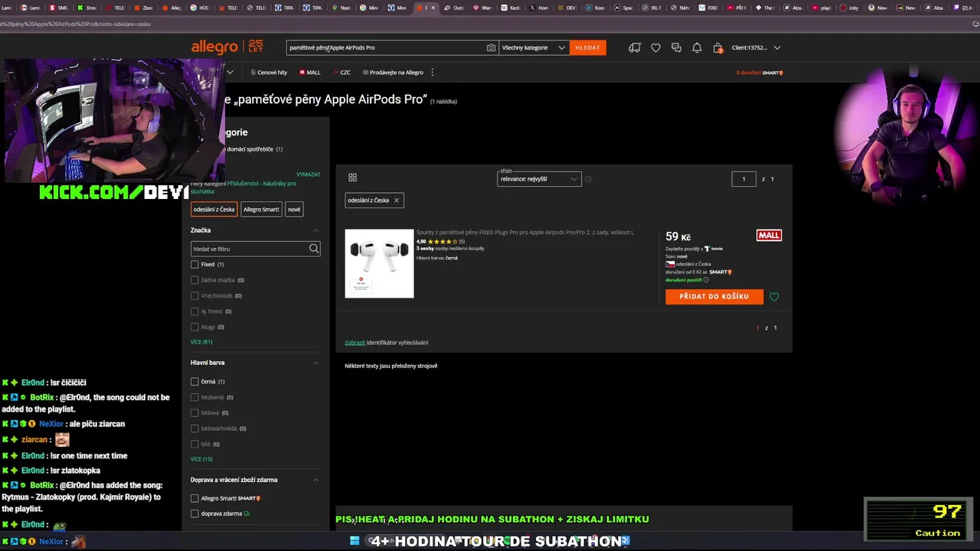The image size is (980, 551).
Task: Select the nové filter button
Action: coord(294,210)
